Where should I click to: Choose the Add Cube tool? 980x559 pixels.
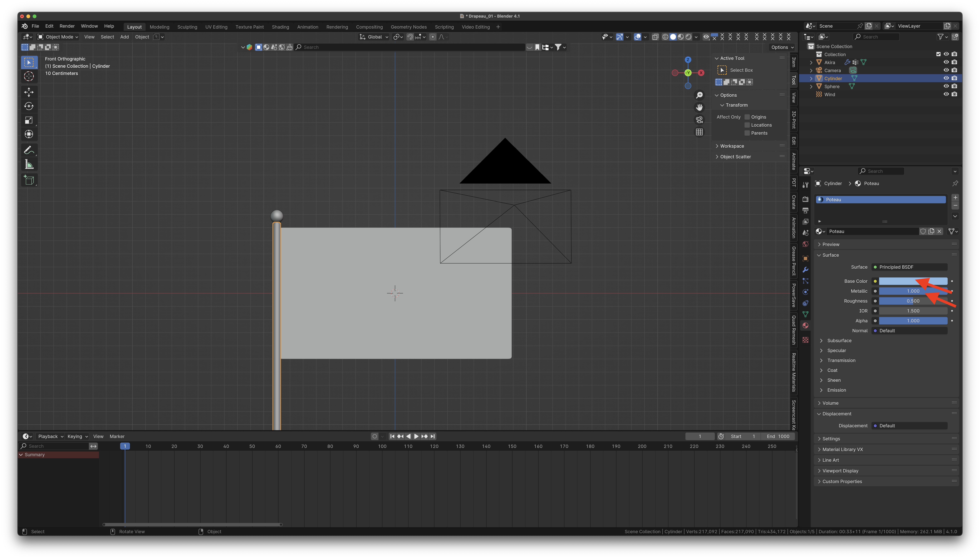pos(29,180)
